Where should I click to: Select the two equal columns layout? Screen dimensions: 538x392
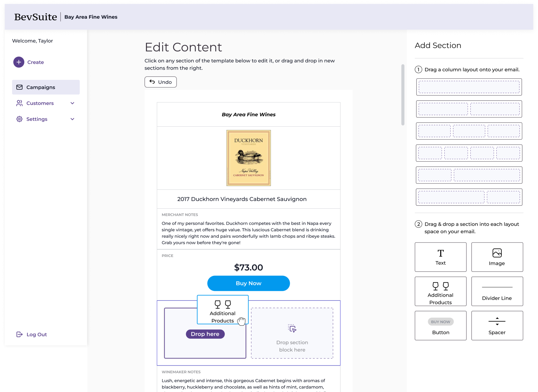469,109
